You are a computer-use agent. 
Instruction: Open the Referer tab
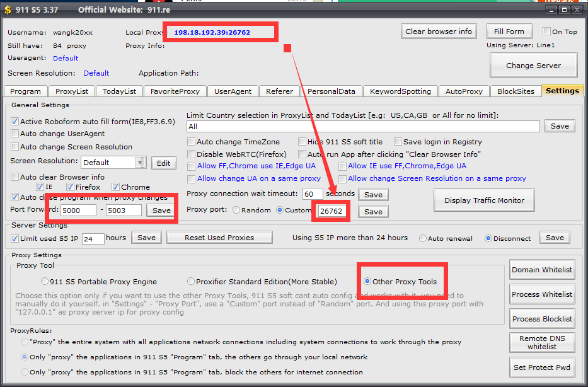279,91
